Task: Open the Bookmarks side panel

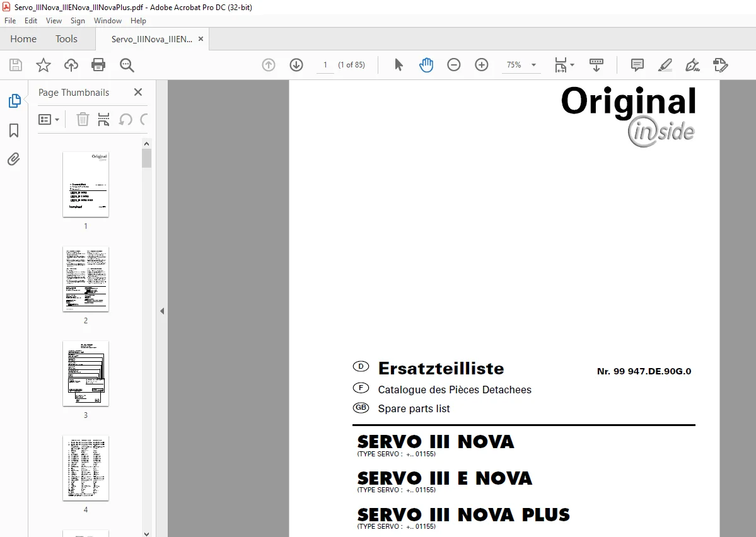Action: point(14,130)
